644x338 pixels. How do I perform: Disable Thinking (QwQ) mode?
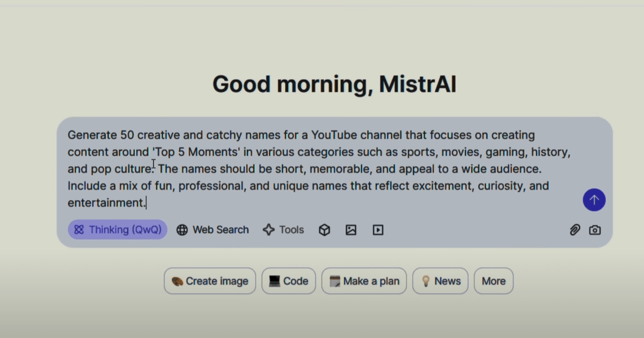point(117,229)
